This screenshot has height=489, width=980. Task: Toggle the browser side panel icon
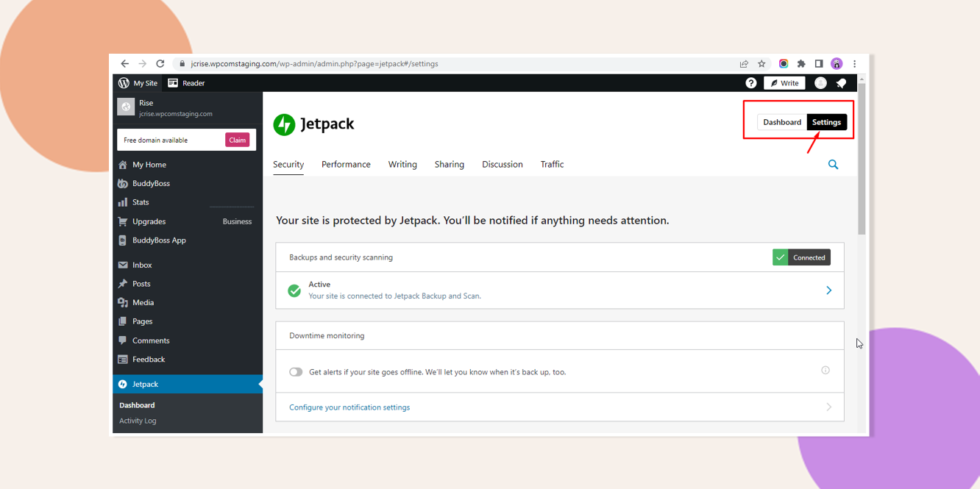pyautogui.click(x=819, y=64)
